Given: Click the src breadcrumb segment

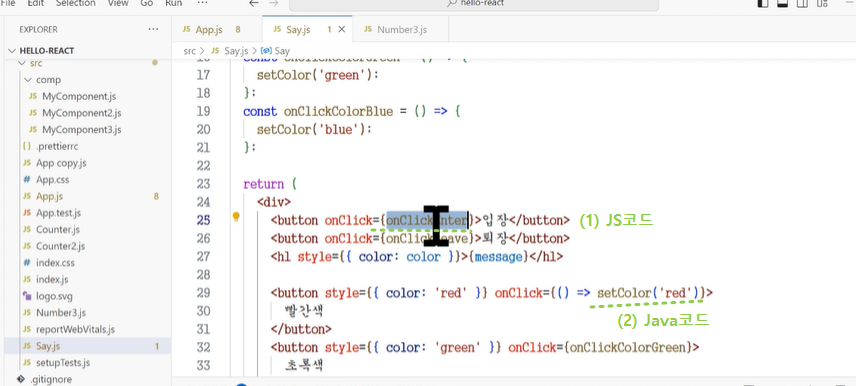Looking at the screenshot, I should [x=189, y=51].
